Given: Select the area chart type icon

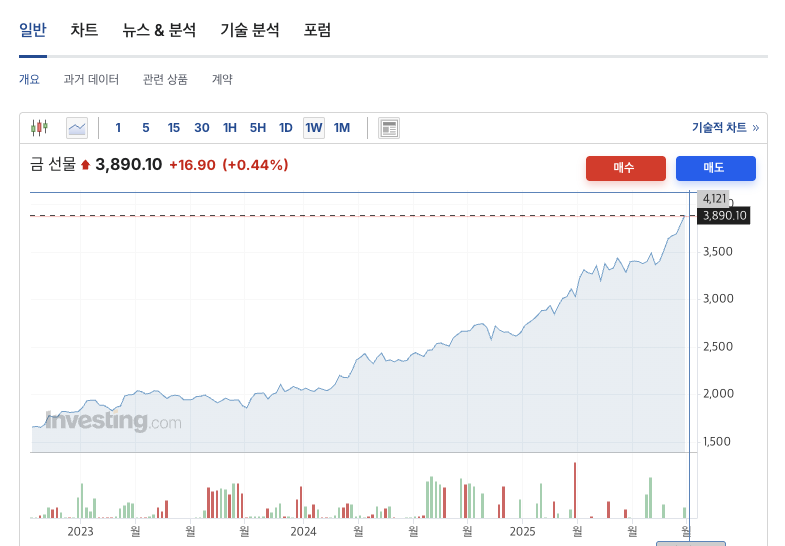Looking at the screenshot, I should 77,128.
